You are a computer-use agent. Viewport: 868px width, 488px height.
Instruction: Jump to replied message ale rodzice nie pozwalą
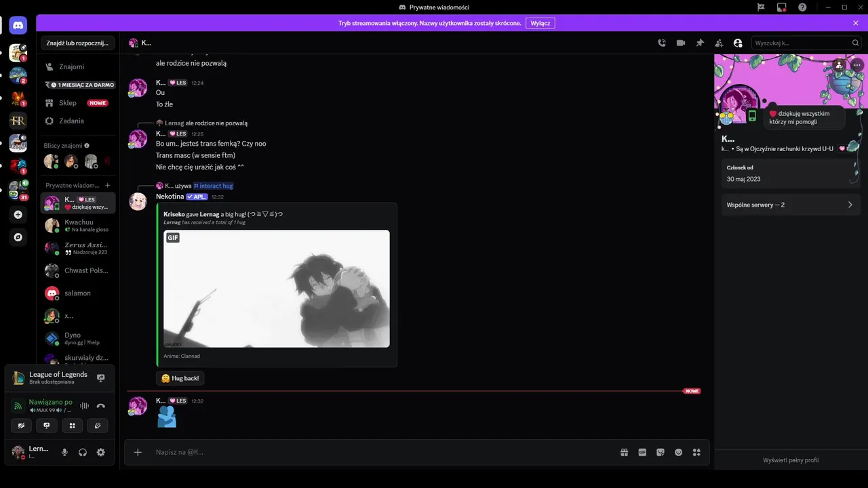(216, 123)
